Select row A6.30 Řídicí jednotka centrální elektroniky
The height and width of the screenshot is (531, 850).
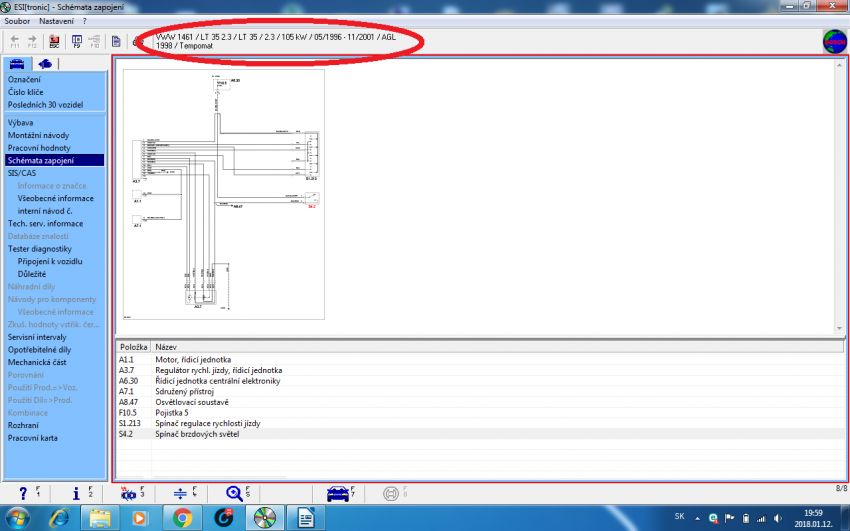click(x=481, y=381)
